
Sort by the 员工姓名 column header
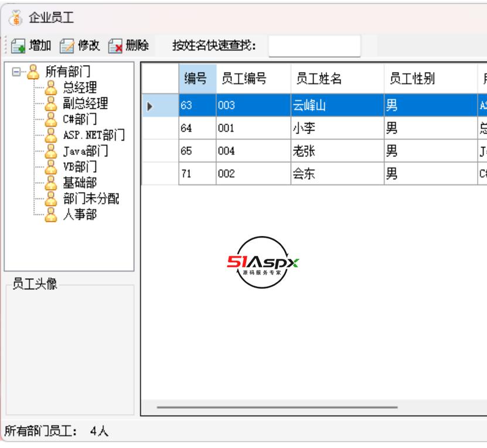[x=338, y=78]
